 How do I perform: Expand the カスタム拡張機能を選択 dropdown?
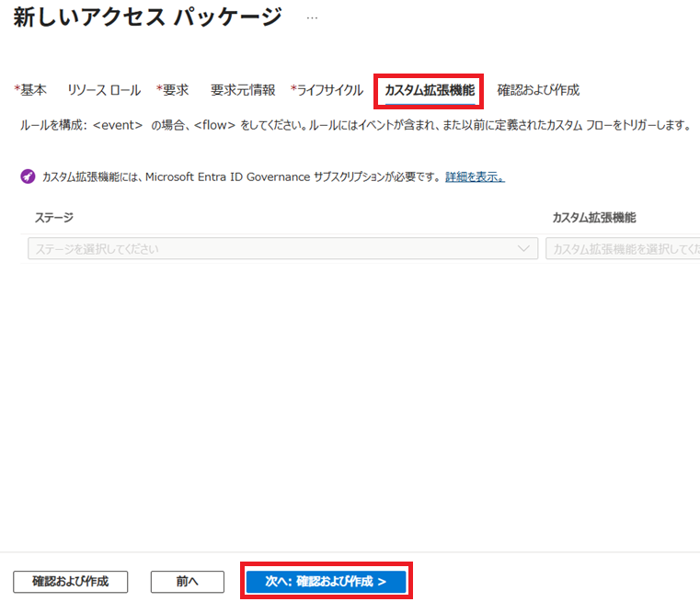point(622,249)
